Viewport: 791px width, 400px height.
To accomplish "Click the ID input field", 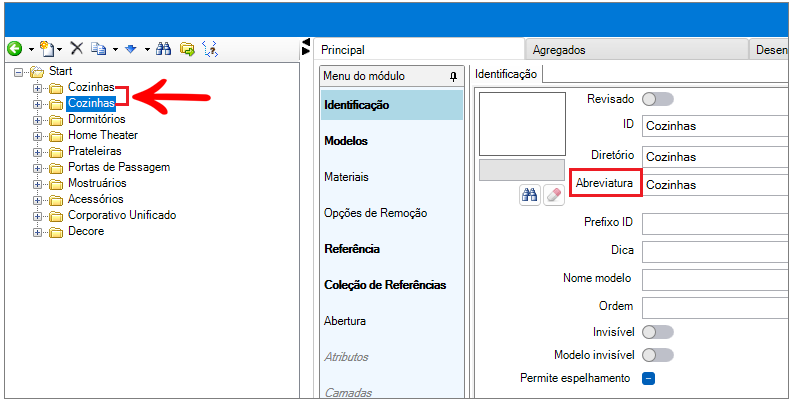I will click(x=715, y=126).
